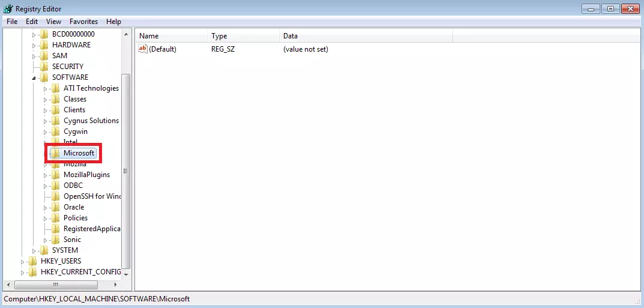The width and height of the screenshot is (644, 308).
Task: Click the ODBC folder icon
Action: [56, 186]
